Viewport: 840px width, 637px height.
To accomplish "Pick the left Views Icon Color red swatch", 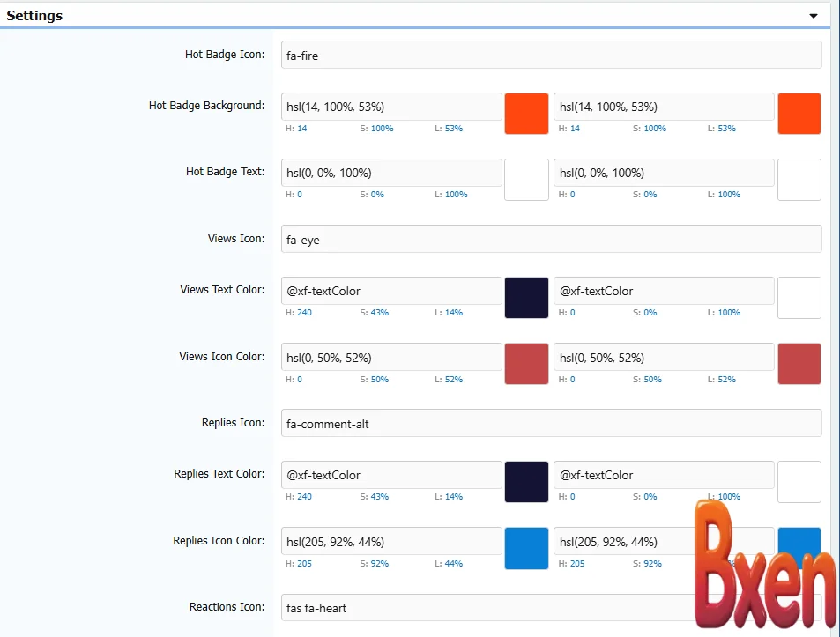I will (x=526, y=364).
